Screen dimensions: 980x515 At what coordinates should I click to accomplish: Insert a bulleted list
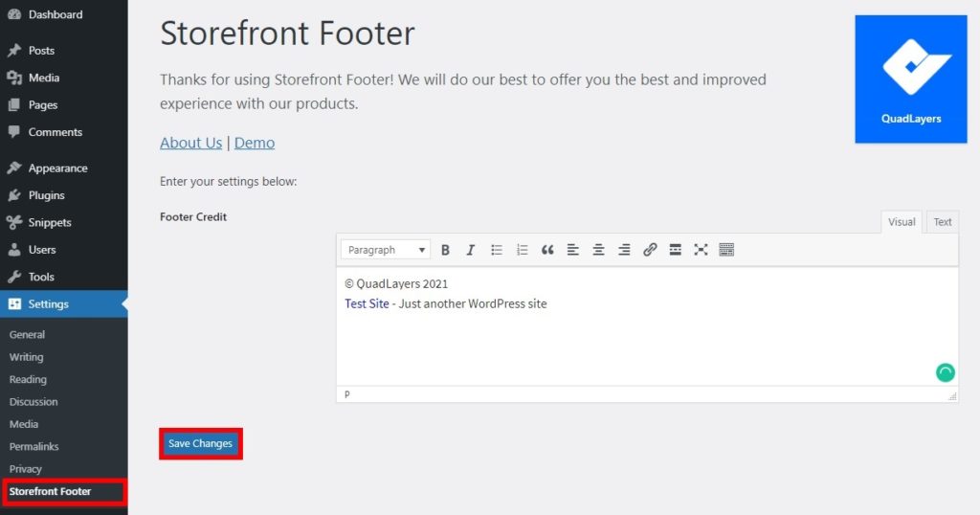pyautogui.click(x=497, y=250)
